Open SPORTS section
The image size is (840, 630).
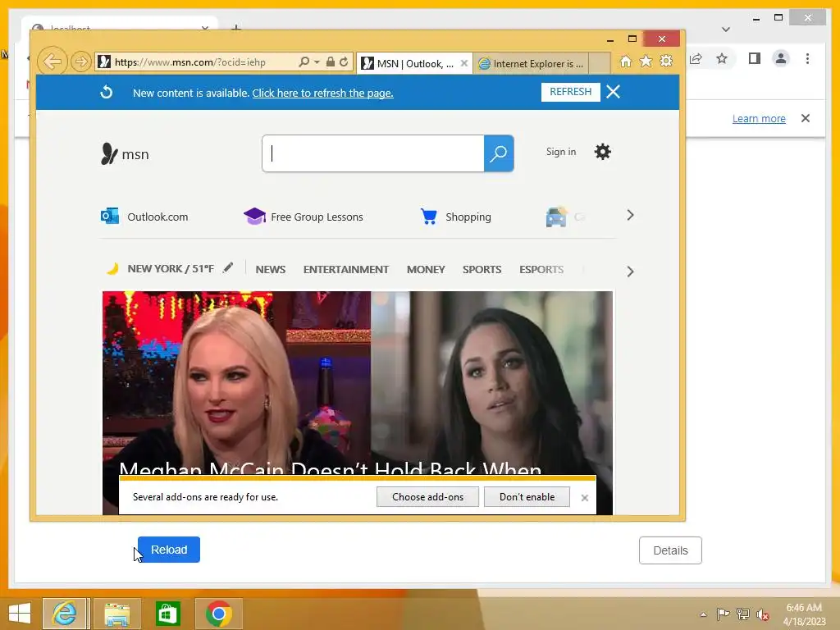pyautogui.click(x=482, y=269)
